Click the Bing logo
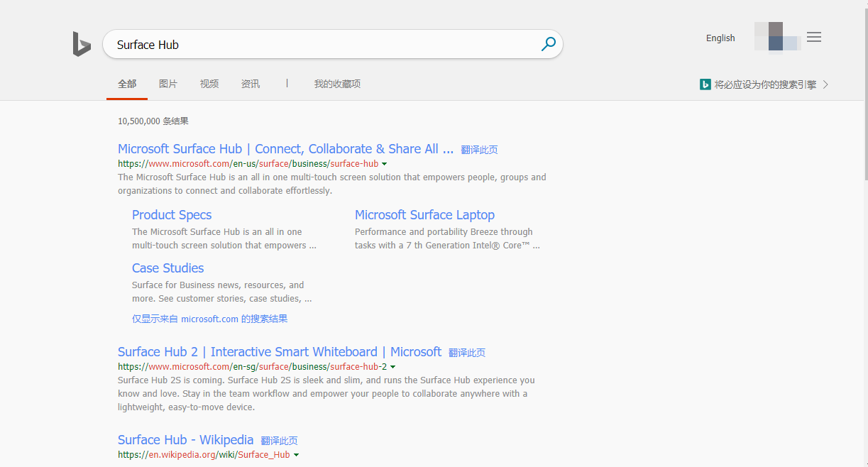This screenshot has height=467, width=868. click(82, 44)
